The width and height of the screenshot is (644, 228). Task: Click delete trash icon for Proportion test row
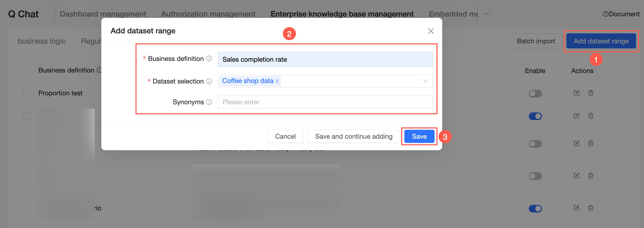591,93
